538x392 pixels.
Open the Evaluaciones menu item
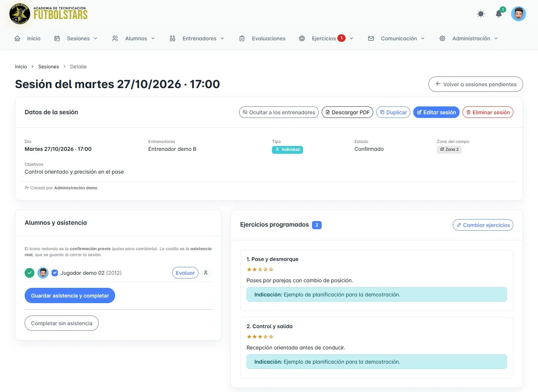269,38
